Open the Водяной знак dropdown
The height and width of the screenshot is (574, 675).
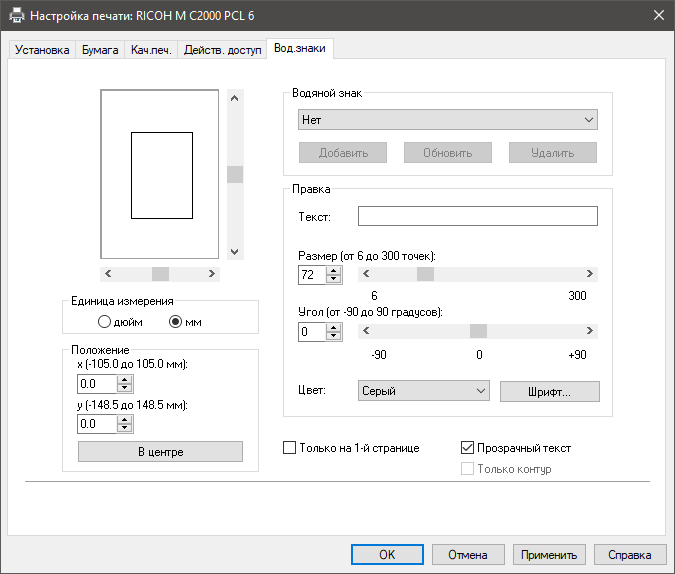coord(448,120)
